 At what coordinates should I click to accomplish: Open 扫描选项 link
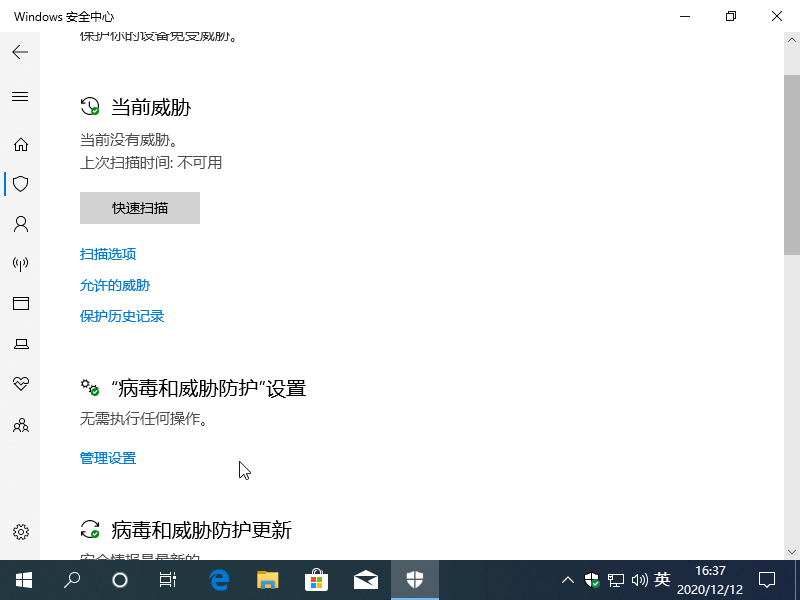coord(108,253)
